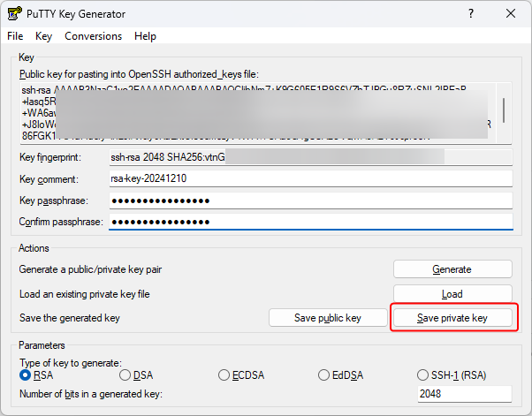Click the 'Key fingerprint:' label
This screenshot has width=532, height=416.
point(50,157)
